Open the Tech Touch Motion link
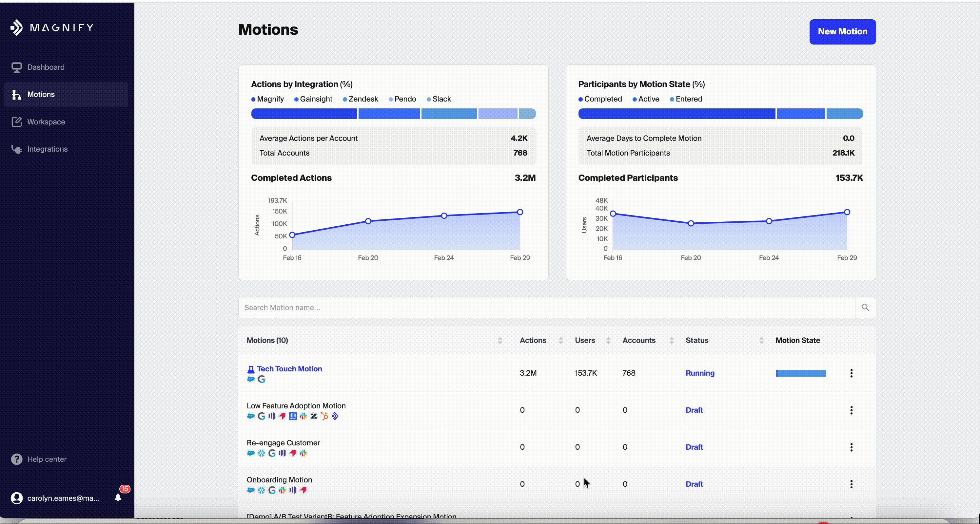Image resolution: width=980 pixels, height=524 pixels. 289,368
